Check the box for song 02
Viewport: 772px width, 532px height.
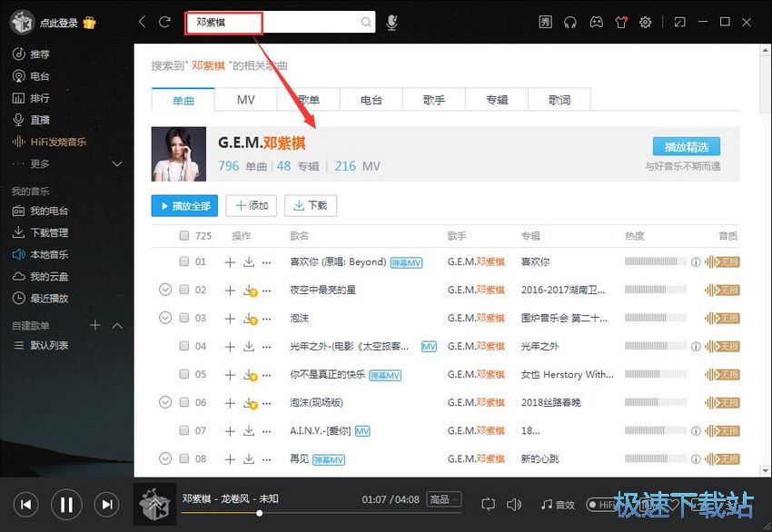[x=184, y=290]
